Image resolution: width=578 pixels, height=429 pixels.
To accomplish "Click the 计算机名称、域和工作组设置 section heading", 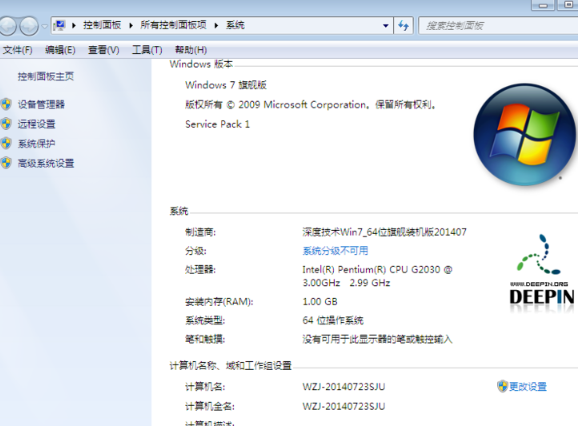I will pos(230,366).
